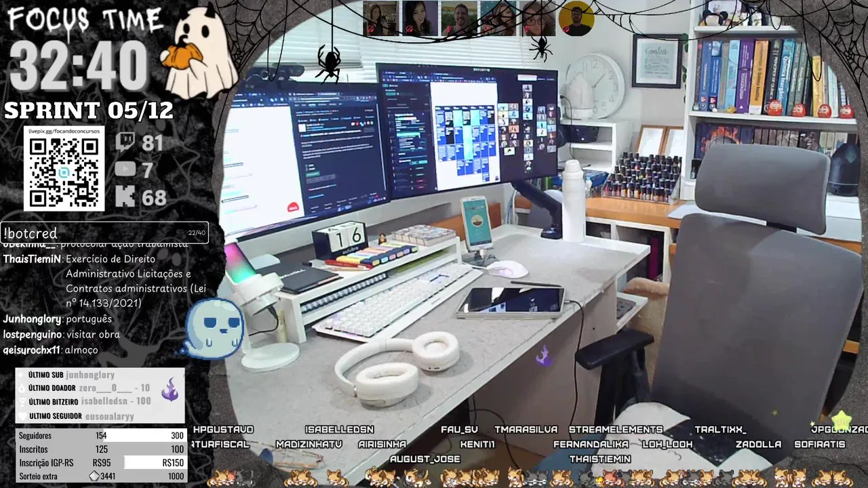The height and width of the screenshot is (488, 868).
Task: Click the hanging spider over the left monitor
Action: click(x=328, y=63)
